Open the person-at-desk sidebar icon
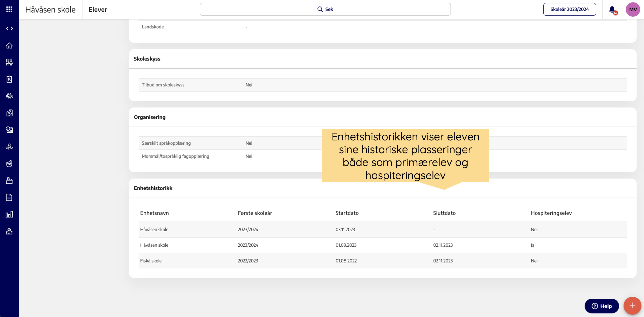The height and width of the screenshot is (317, 644). 9,180
